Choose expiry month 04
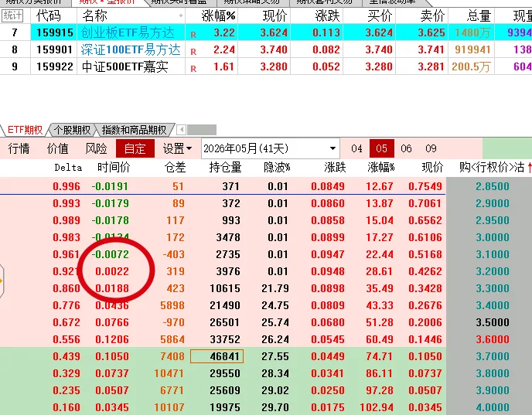 pyautogui.click(x=356, y=148)
